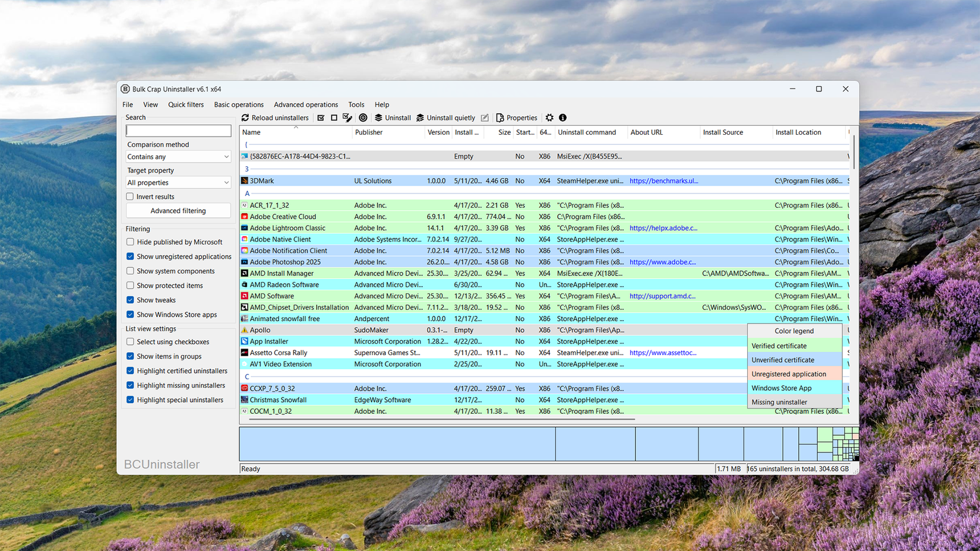Select the ACR_17_1_32 row name
The image size is (980, 551).
tap(269, 205)
